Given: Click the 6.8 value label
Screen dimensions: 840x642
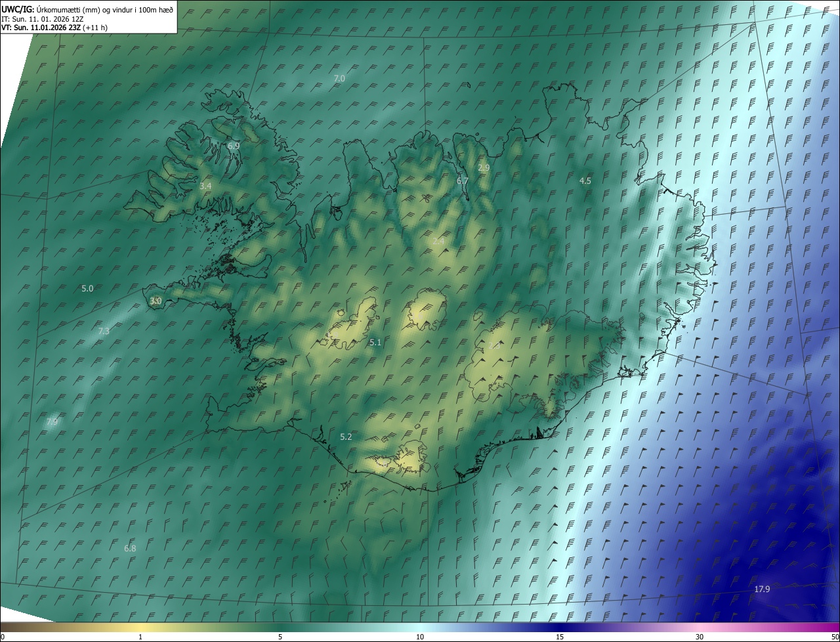Looking at the screenshot, I should pos(130,548).
